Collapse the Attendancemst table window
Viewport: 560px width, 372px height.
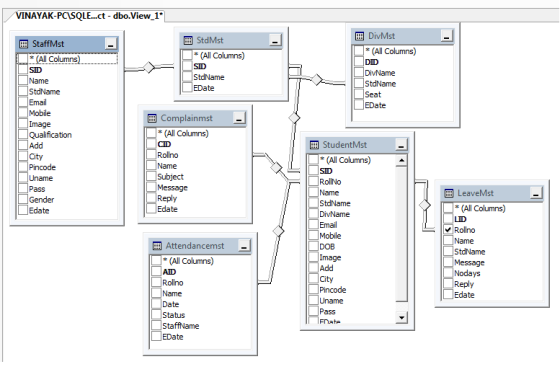[244, 246]
